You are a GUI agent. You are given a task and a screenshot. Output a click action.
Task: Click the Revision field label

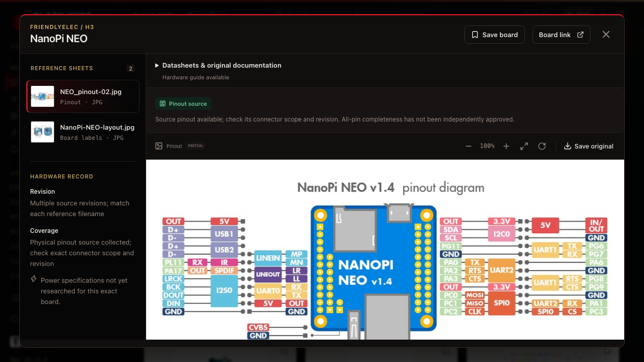coord(42,192)
